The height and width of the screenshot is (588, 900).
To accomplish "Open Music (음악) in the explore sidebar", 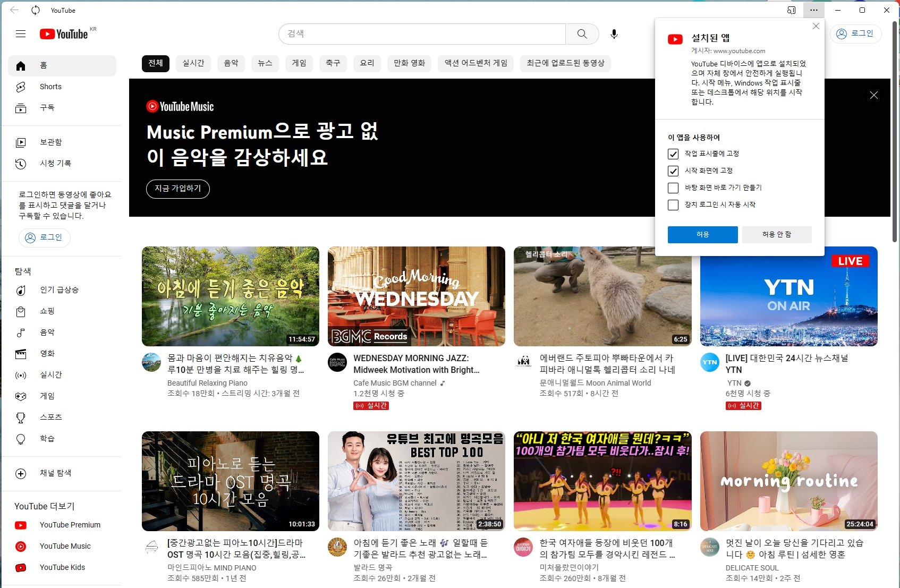I will 62,333.
